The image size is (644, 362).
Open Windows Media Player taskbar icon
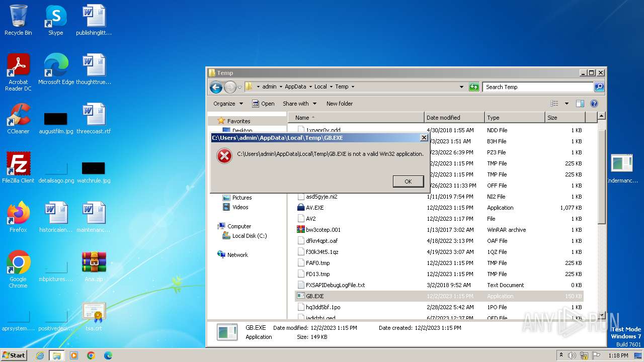click(x=74, y=355)
